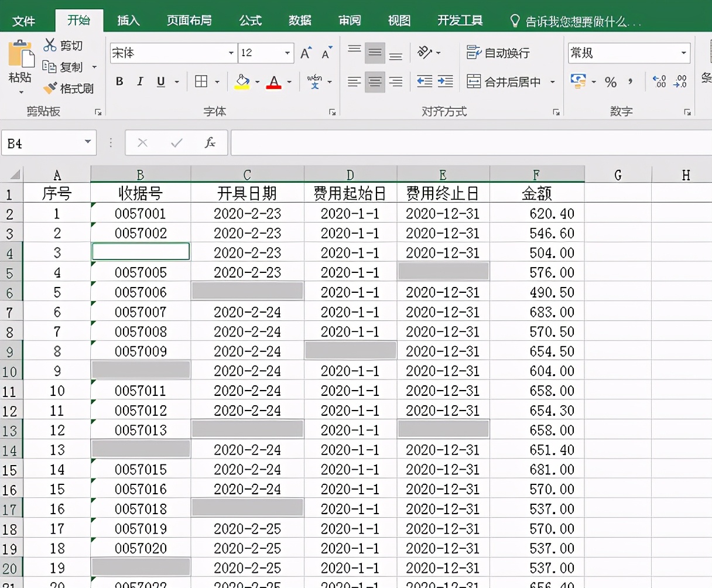Align text left

click(354, 81)
